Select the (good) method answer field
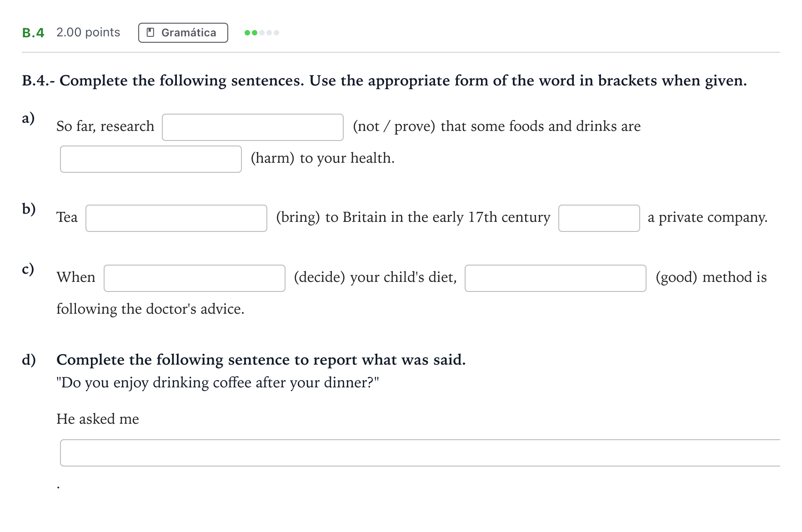 coord(556,278)
